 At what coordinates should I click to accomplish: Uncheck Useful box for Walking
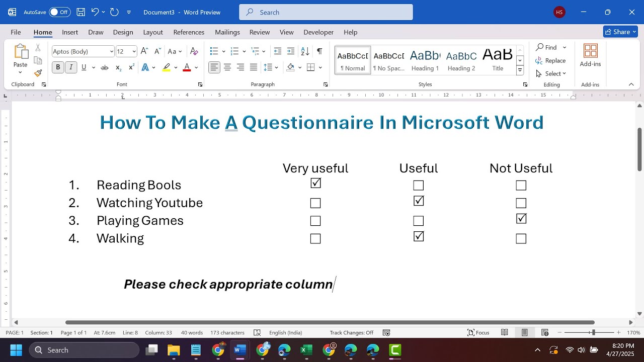419,236
